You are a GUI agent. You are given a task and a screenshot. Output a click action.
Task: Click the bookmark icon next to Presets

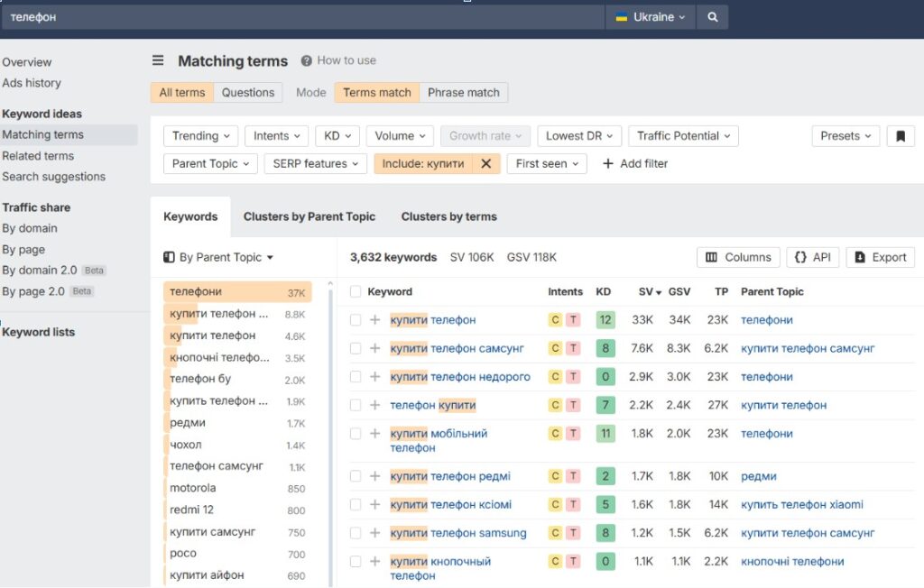900,136
